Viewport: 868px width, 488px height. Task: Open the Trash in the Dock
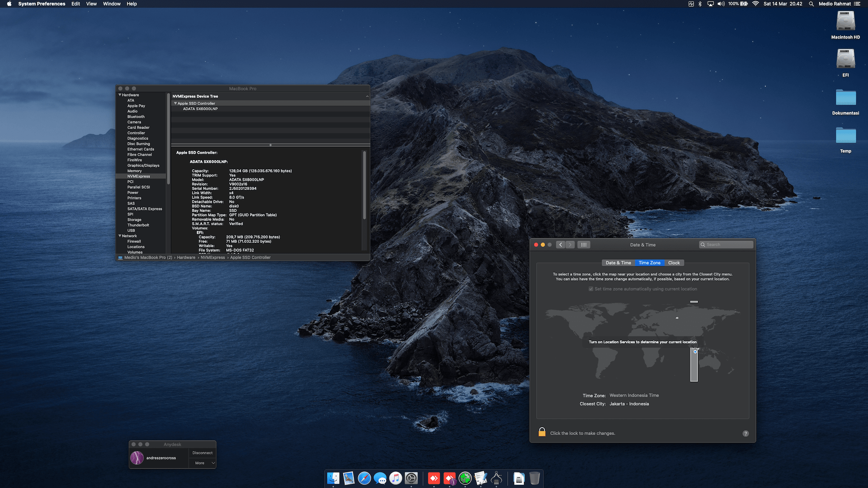[x=534, y=478]
